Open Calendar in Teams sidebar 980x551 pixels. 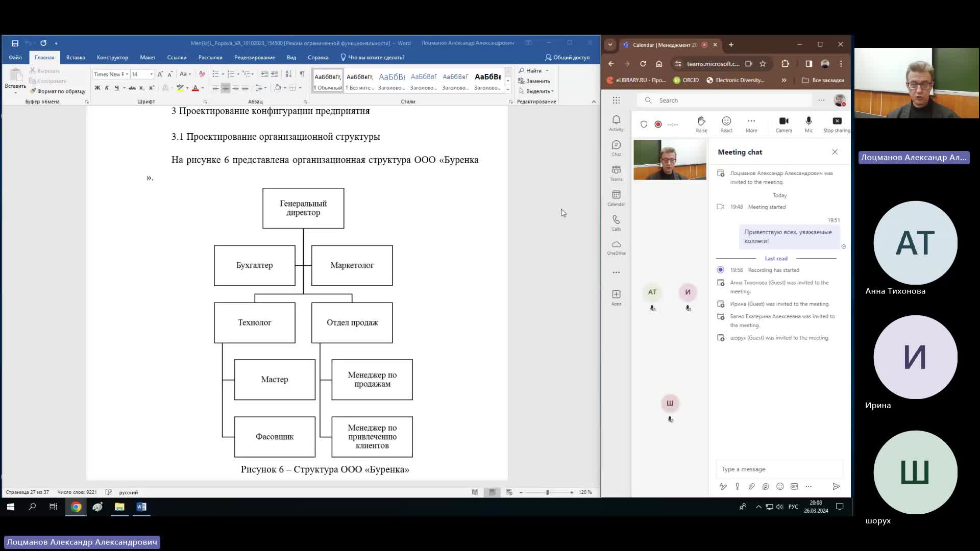tap(616, 198)
